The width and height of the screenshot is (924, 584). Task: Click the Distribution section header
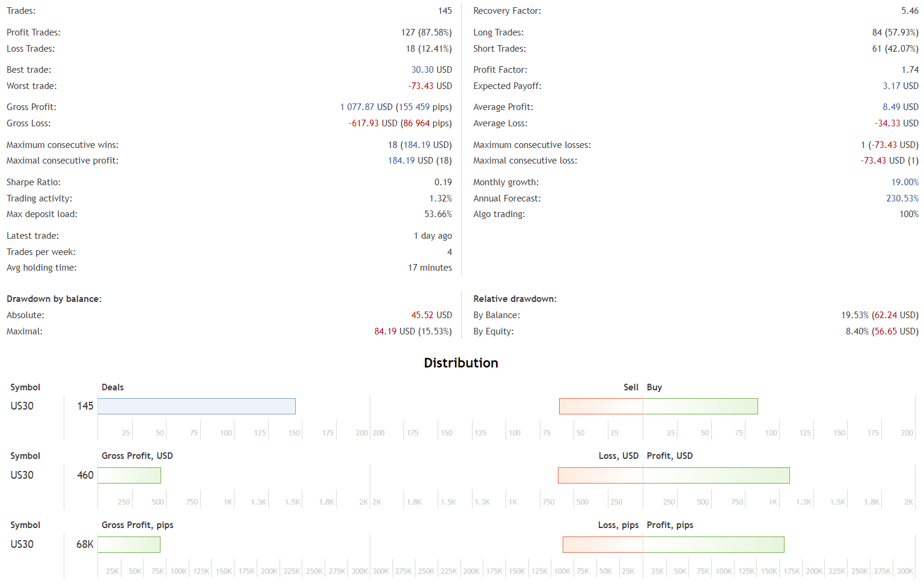[x=462, y=363]
